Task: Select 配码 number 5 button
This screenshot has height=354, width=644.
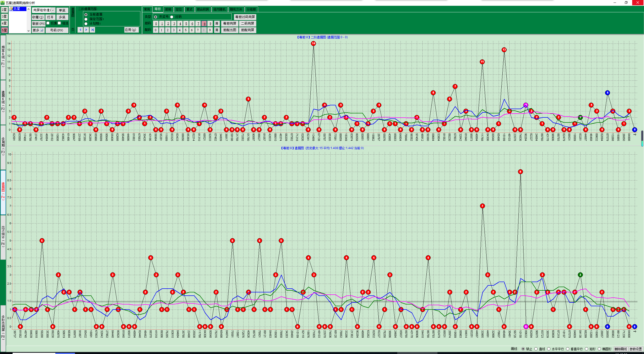Action: pyautogui.click(x=186, y=30)
